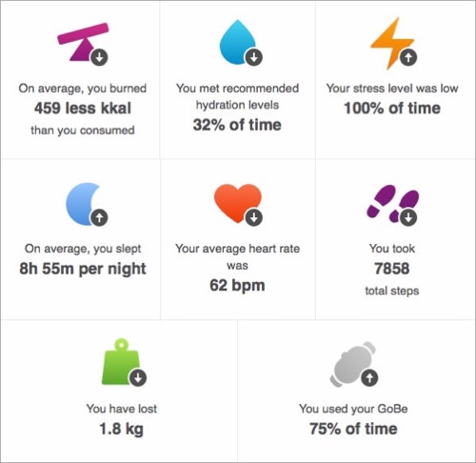This screenshot has width=476, height=463.
Task: Click the green weight icon
Action: point(121,362)
